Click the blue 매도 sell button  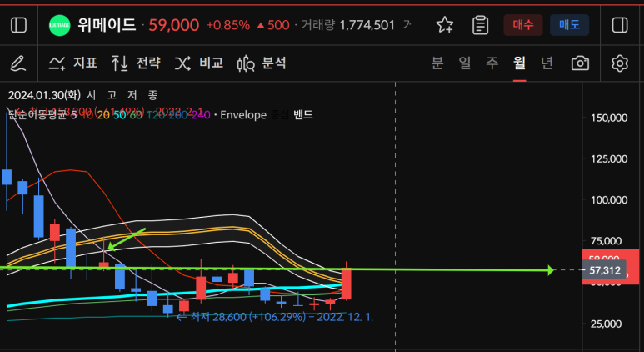click(569, 25)
